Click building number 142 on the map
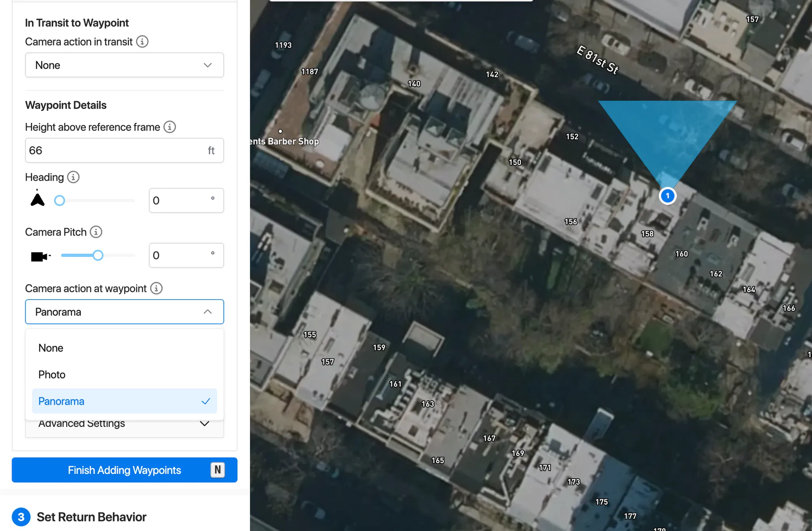This screenshot has width=812, height=531. (x=492, y=74)
